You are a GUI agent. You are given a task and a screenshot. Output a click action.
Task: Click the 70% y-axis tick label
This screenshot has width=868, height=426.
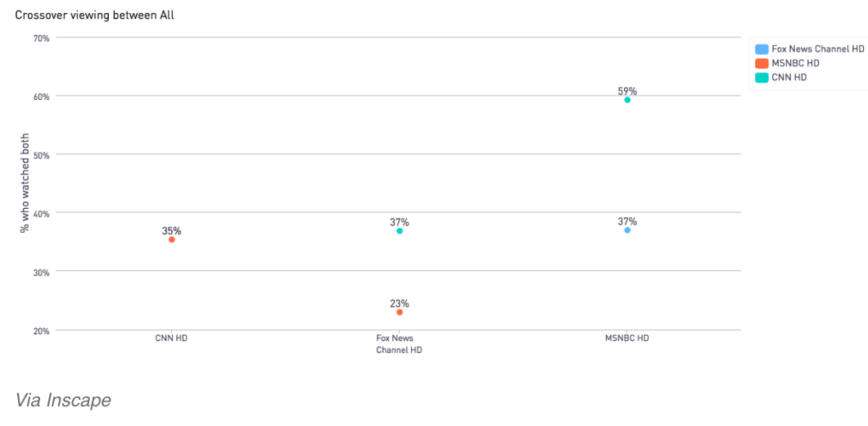click(43, 39)
